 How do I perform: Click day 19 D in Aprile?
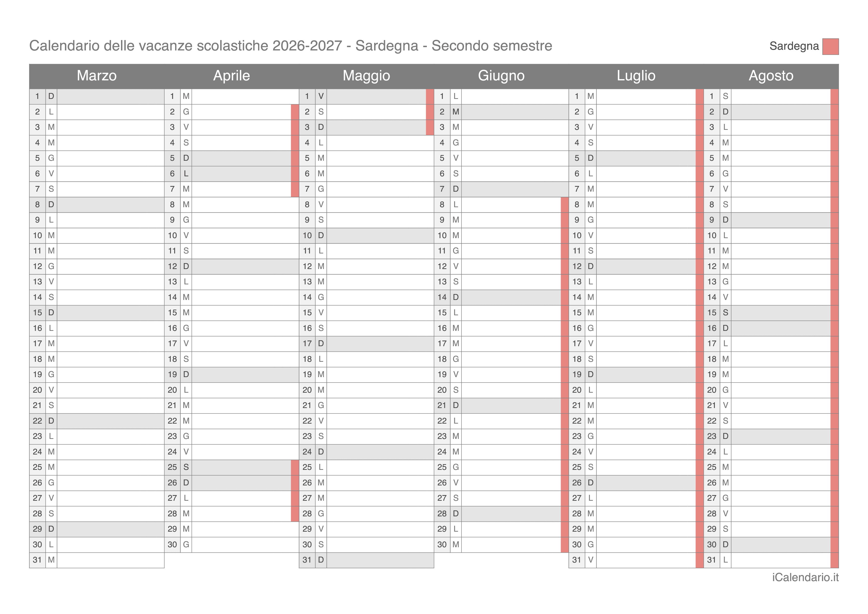click(231, 374)
